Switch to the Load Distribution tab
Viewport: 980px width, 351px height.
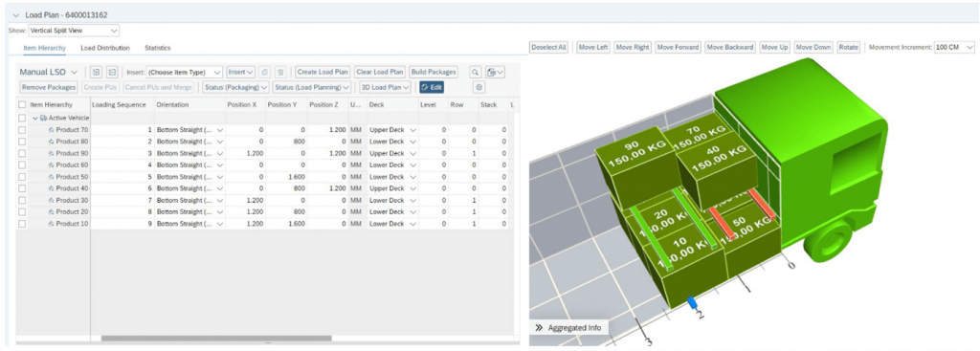pyautogui.click(x=105, y=48)
